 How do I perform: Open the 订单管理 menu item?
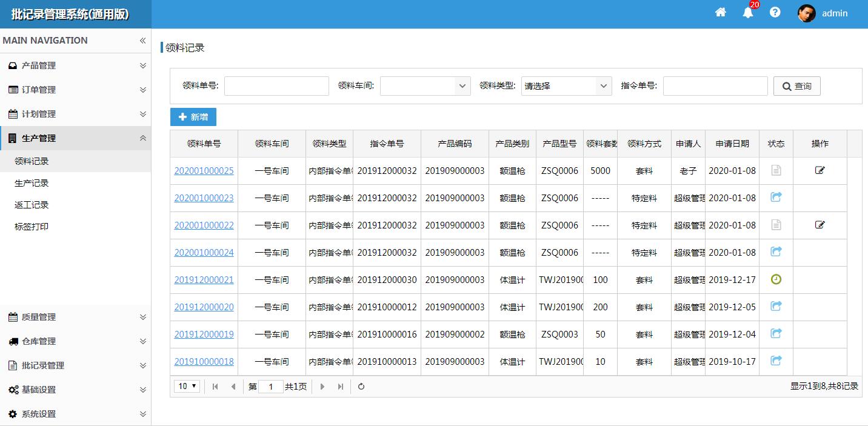tap(75, 90)
